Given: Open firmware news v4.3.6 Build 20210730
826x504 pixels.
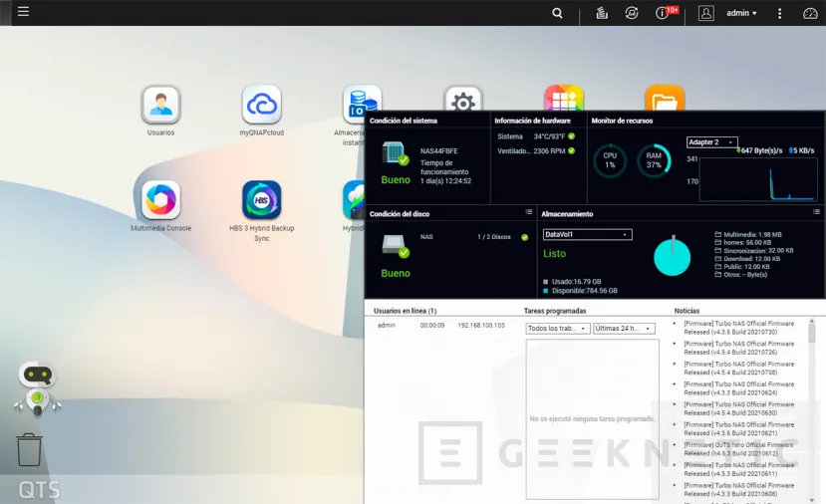Looking at the screenshot, I should click(738, 328).
